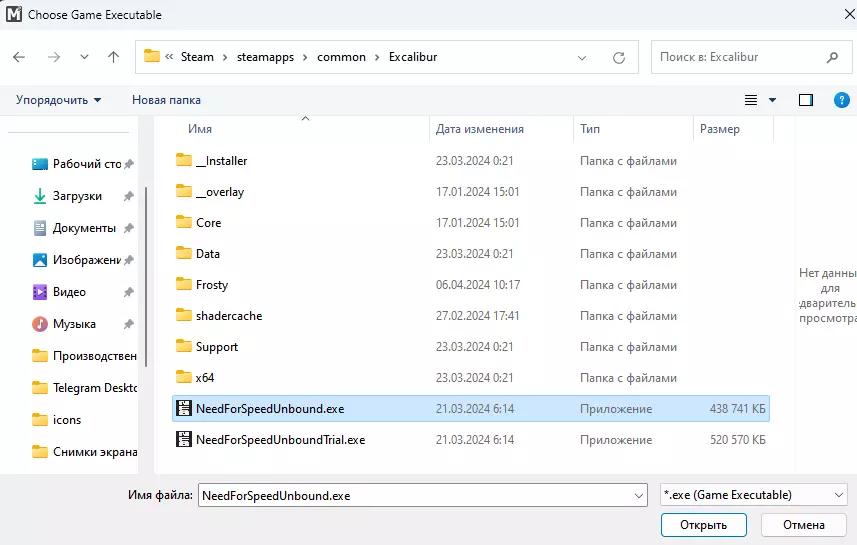Click Excalibur in the breadcrumb
The image size is (857, 545).
413,57
